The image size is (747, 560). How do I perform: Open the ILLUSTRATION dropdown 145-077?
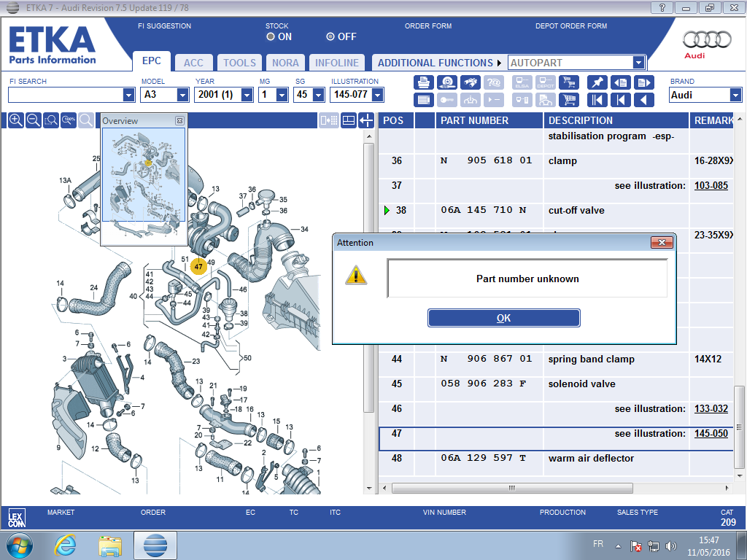377,95
